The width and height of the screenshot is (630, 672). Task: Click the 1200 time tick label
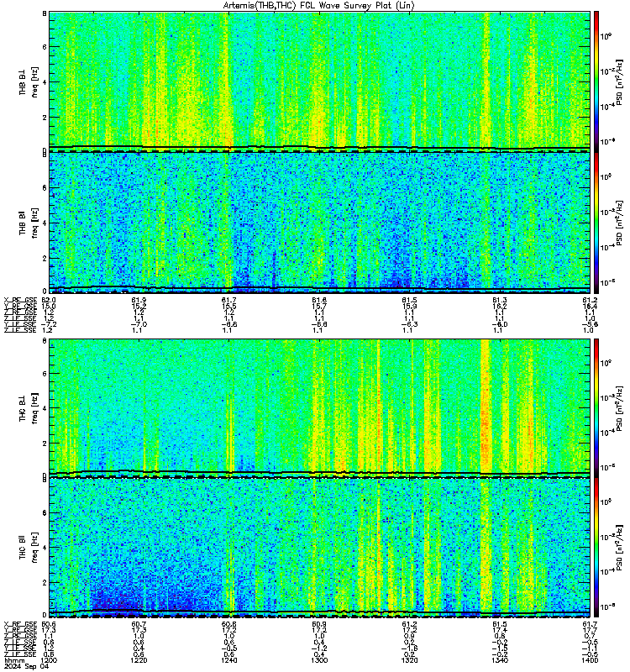point(49,660)
